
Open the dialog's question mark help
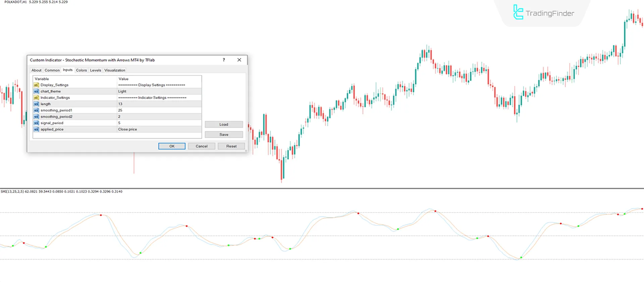(x=224, y=60)
